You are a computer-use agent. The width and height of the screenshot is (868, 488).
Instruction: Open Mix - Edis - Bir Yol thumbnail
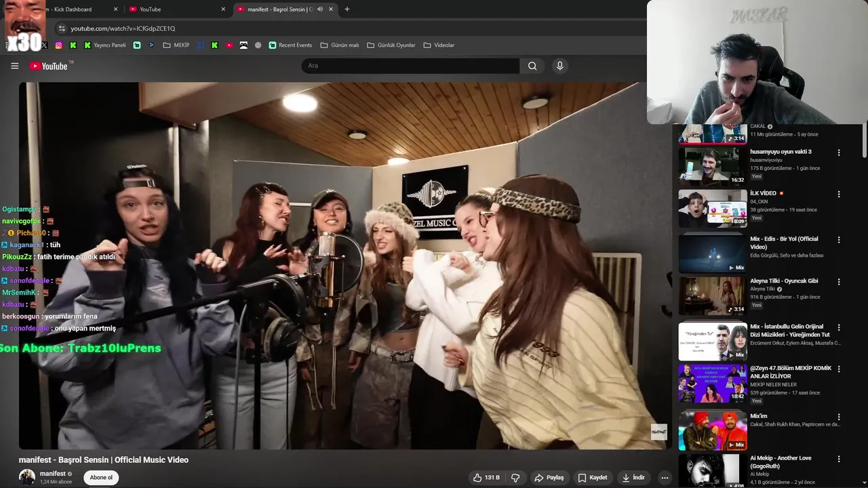[x=713, y=253]
